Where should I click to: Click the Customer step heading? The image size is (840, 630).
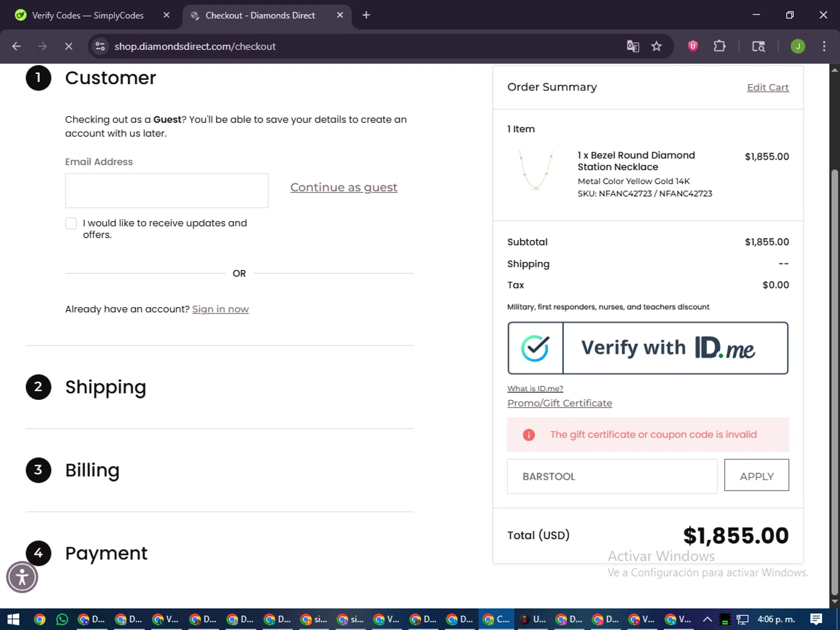pos(110,78)
